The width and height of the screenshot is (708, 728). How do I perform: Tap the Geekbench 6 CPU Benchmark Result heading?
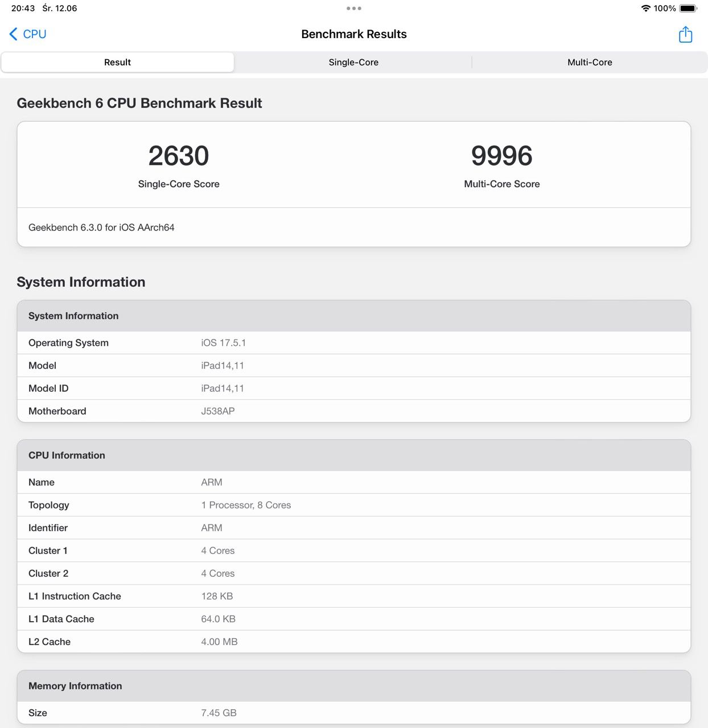[x=139, y=103]
